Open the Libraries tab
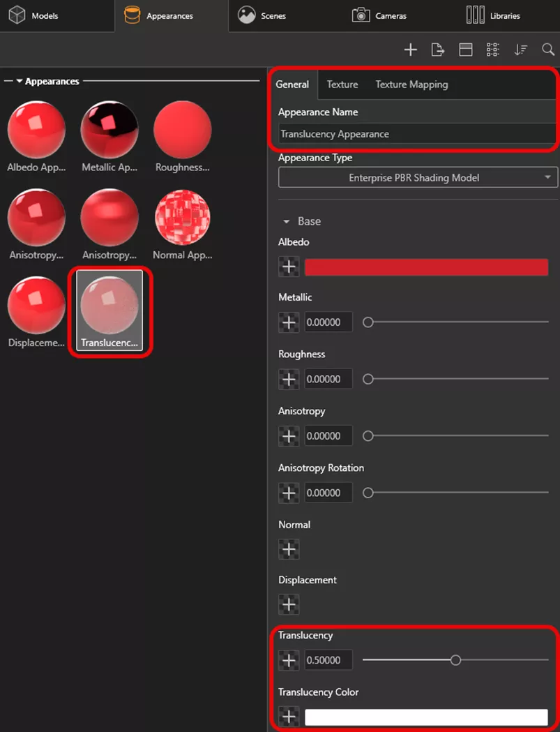560x732 pixels. 492,15
